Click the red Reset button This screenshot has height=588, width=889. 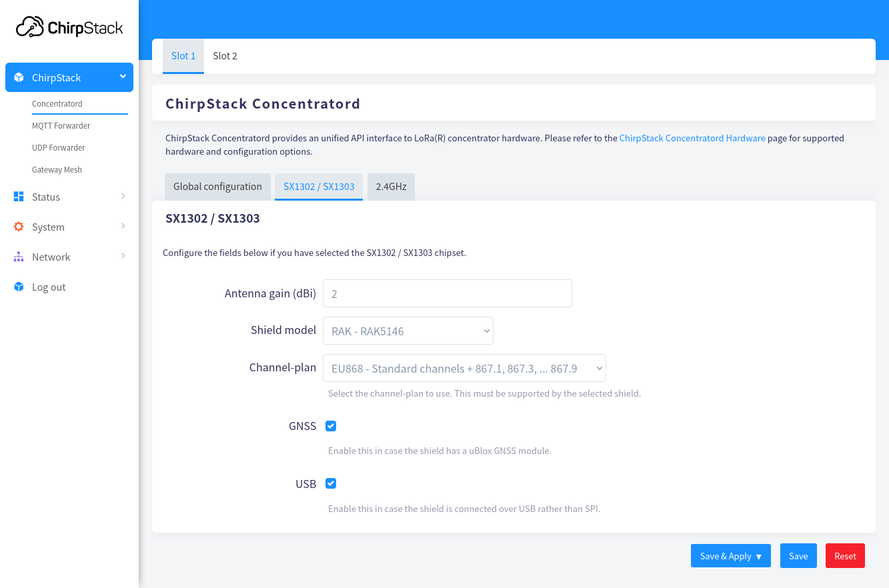(845, 556)
